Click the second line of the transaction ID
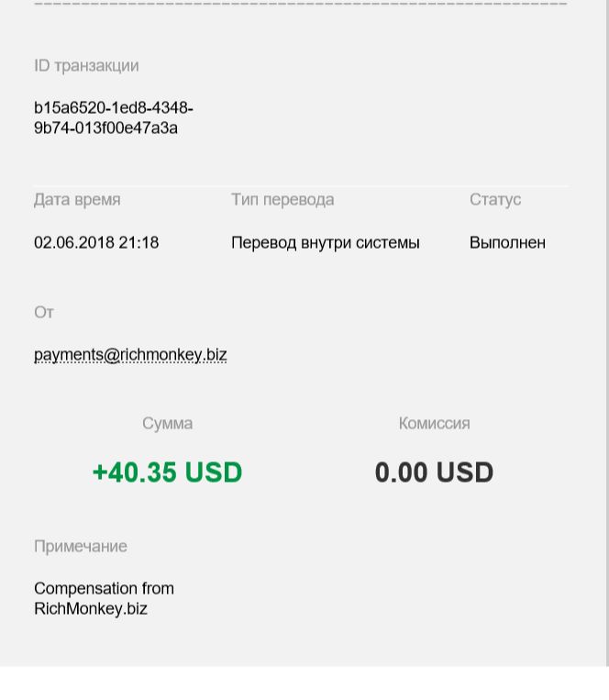The height and width of the screenshot is (700, 609). point(105,128)
